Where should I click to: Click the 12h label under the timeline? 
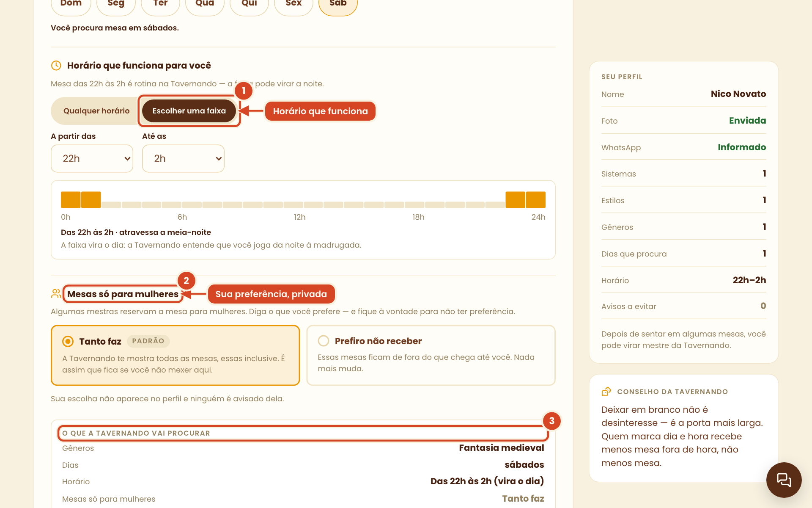click(x=300, y=217)
